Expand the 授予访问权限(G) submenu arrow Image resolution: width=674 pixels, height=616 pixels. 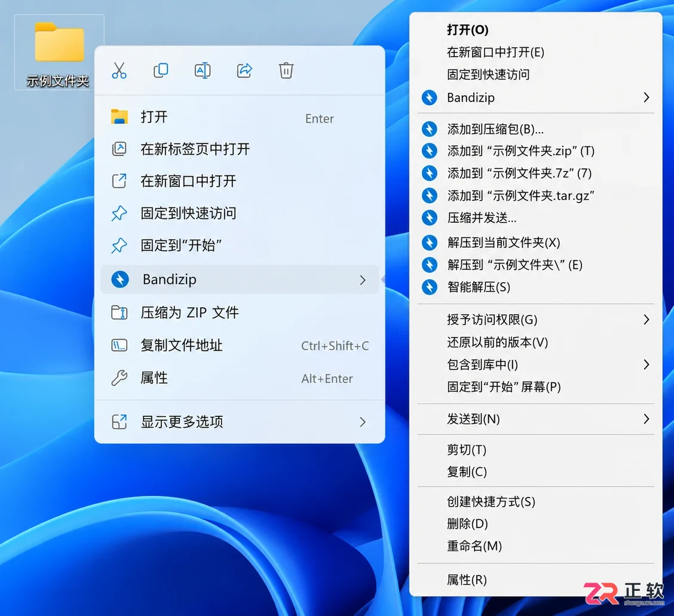pyautogui.click(x=646, y=320)
